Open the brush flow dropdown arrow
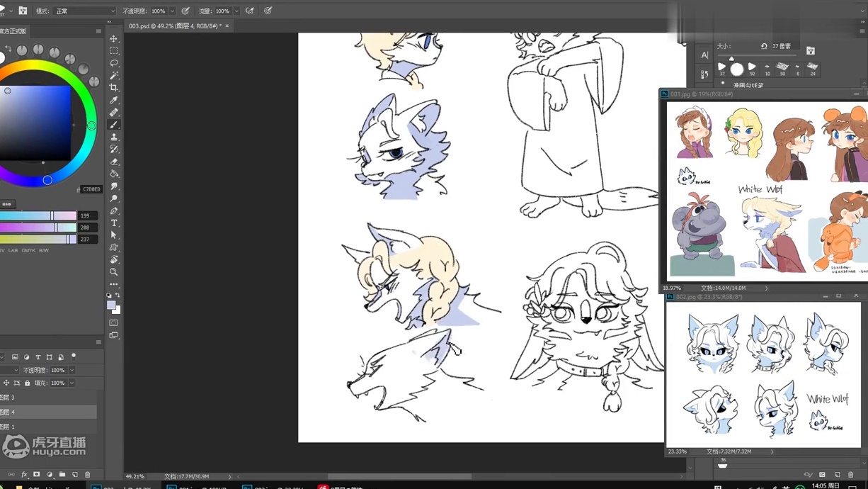 tap(236, 11)
